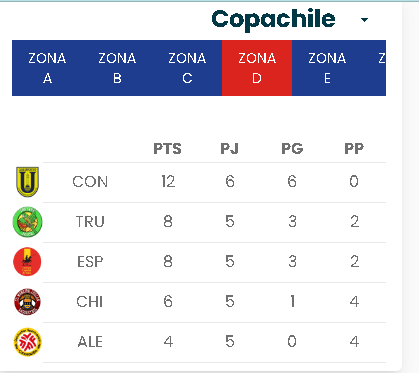Switch to the ZONA C tab

187,68
